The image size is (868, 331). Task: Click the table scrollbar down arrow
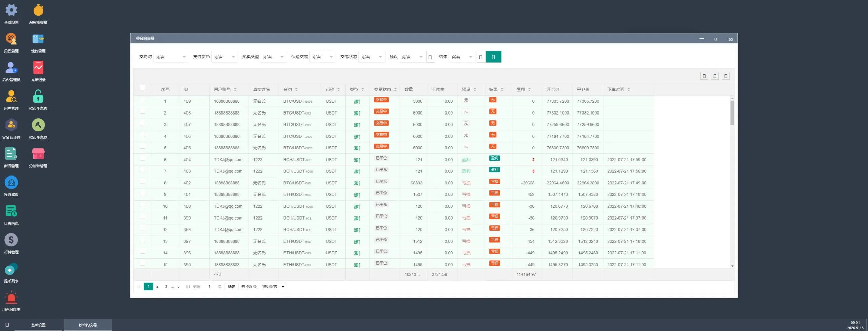732,266
